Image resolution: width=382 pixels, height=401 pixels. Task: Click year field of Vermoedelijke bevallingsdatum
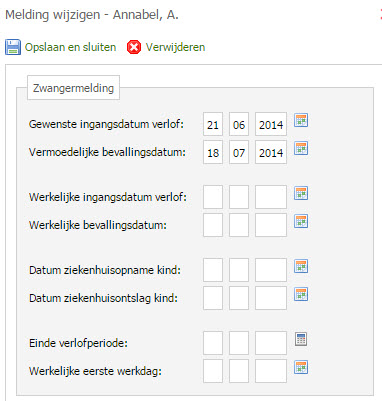[271, 152]
